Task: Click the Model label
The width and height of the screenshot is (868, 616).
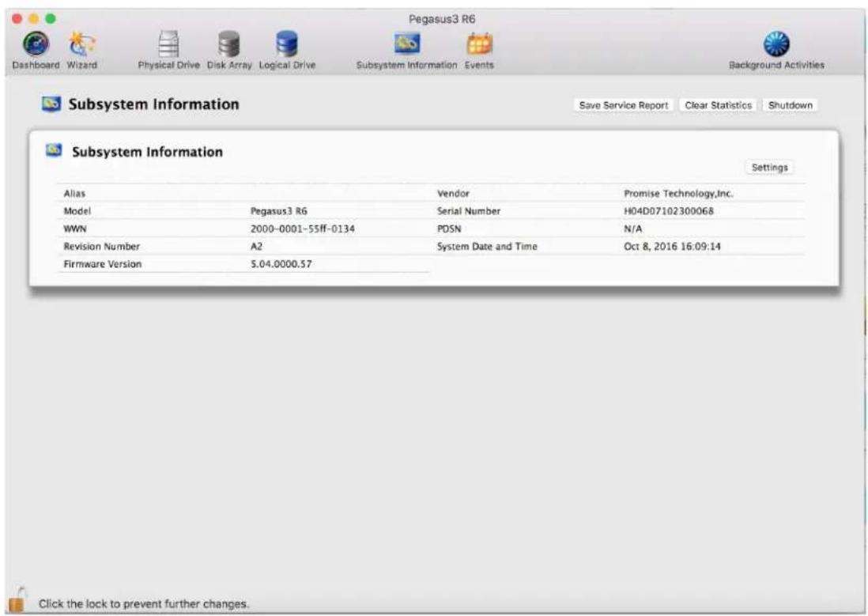Action: (x=77, y=211)
